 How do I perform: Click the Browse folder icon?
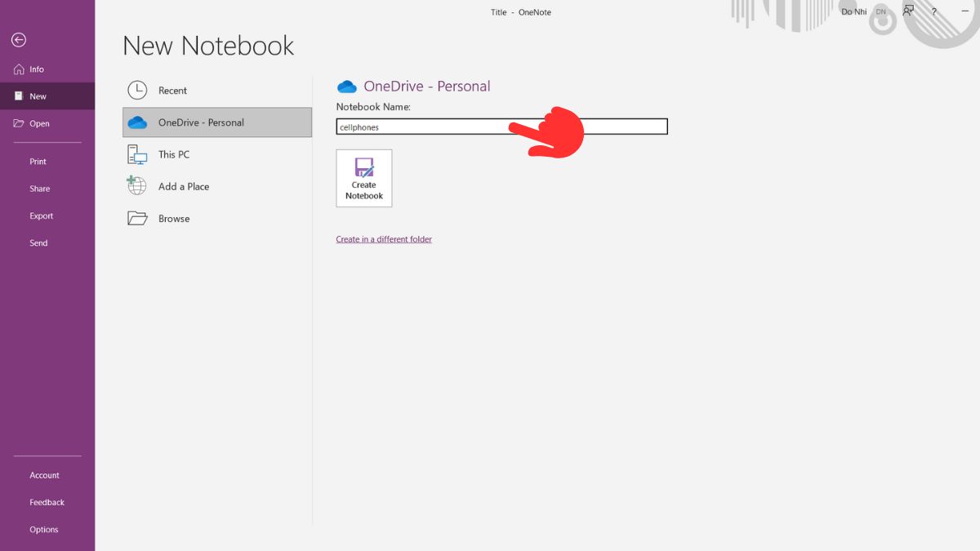tap(137, 219)
